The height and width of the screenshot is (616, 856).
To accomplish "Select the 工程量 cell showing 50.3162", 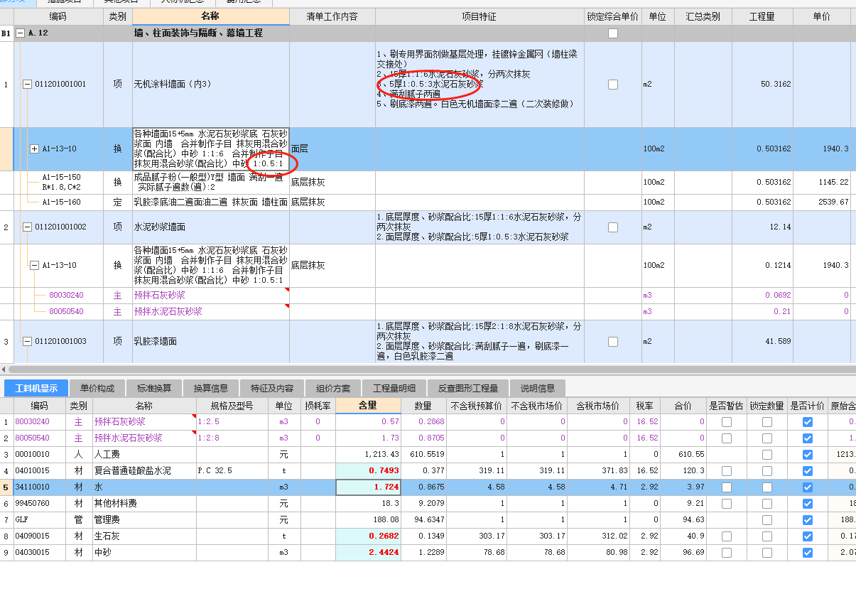I will (762, 84).
